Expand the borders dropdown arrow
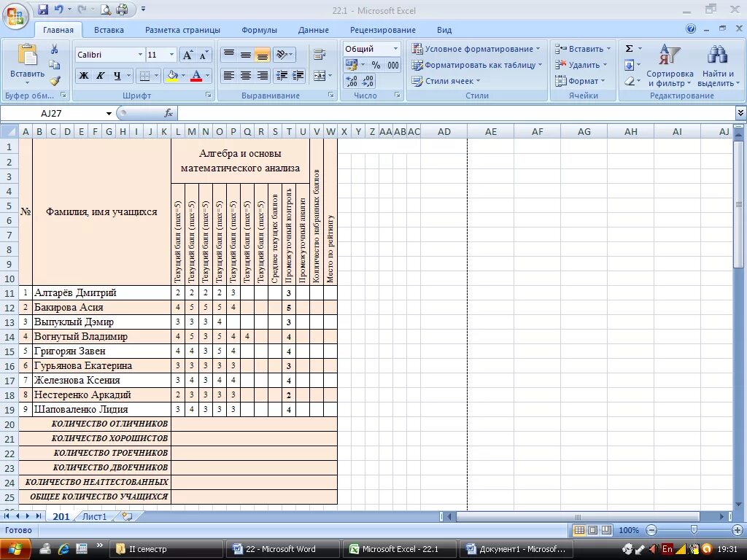This screenshot has width=747, height=560. (x=156, y=76)
